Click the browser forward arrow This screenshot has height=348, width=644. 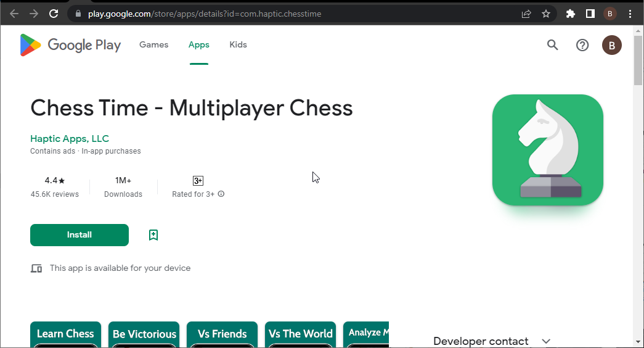pyautogui.click(x=34, y=14)
